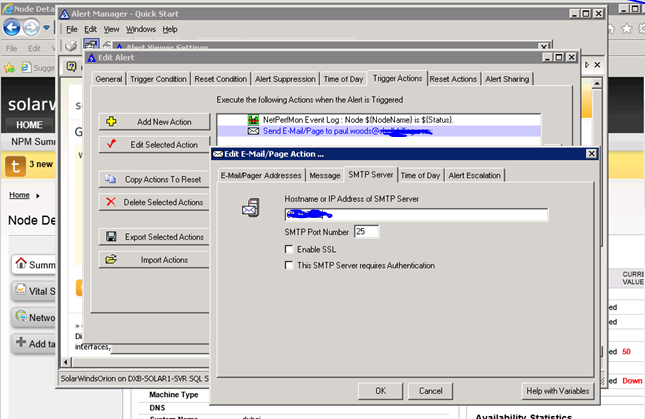Click browser Back arrow button
645x419 pixels.
(x=12, y=28)
